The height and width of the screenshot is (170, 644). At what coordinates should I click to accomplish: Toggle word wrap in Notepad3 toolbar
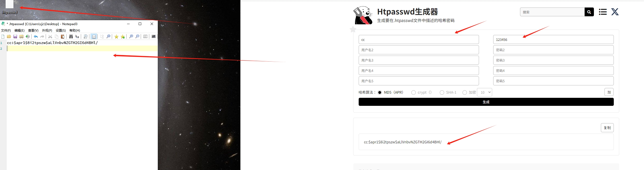pos(94,36)
